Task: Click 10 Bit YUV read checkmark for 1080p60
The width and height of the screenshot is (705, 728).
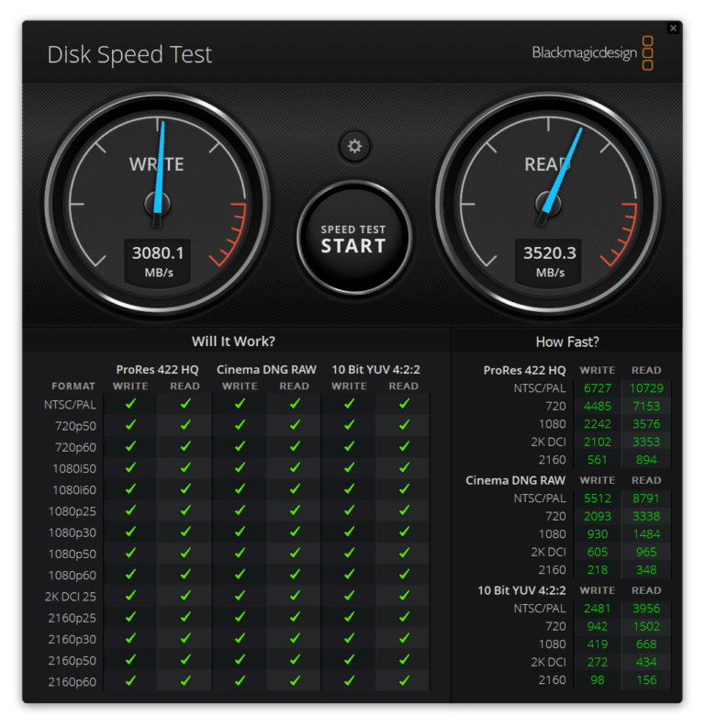Action: coord(404,575)
